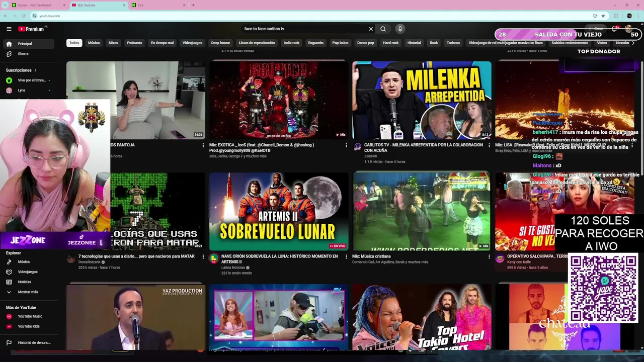Open the browser profile avatar
Screen dimensions: 644x362
(629, 16)
